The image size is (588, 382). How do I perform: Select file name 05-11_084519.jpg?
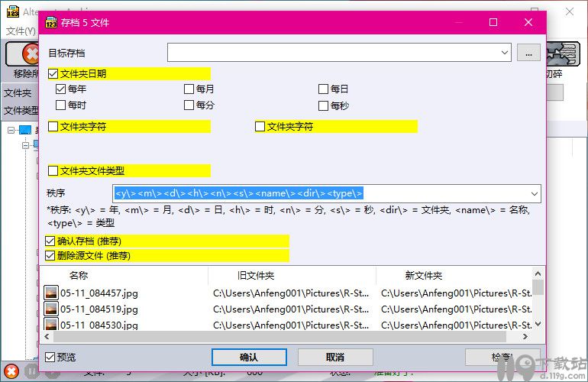click(x=99, y=309)
